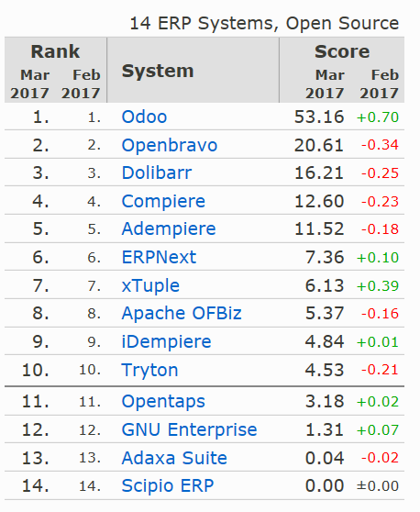Click the -0.25 change for Dolibarr
Image resolution: width=420 pixels, height=512 pixels.
pyautogui.click(x=380, y=173)
